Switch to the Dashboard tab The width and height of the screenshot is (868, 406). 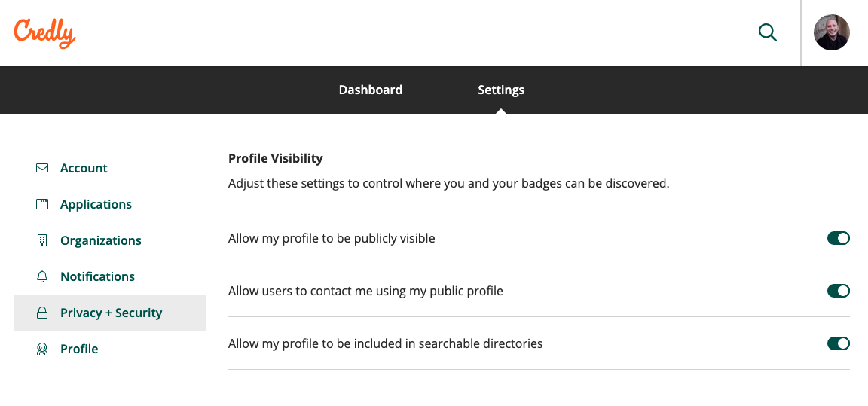371,90
